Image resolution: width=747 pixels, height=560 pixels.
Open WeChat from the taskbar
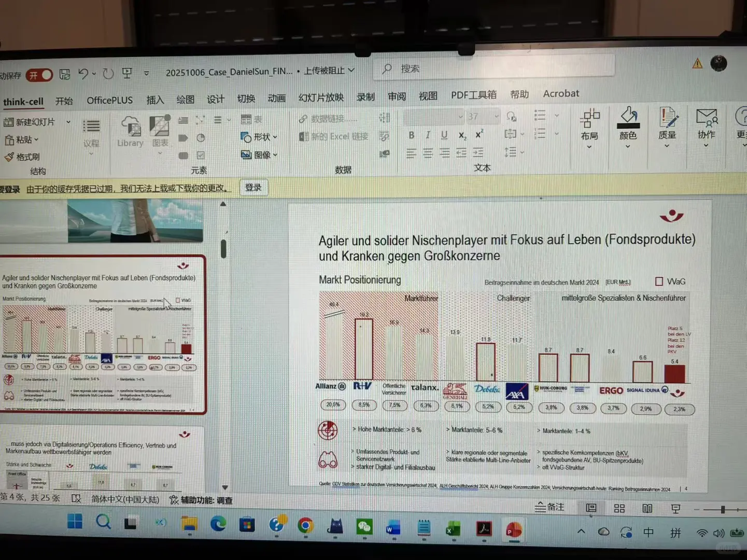tap(364, 527)
